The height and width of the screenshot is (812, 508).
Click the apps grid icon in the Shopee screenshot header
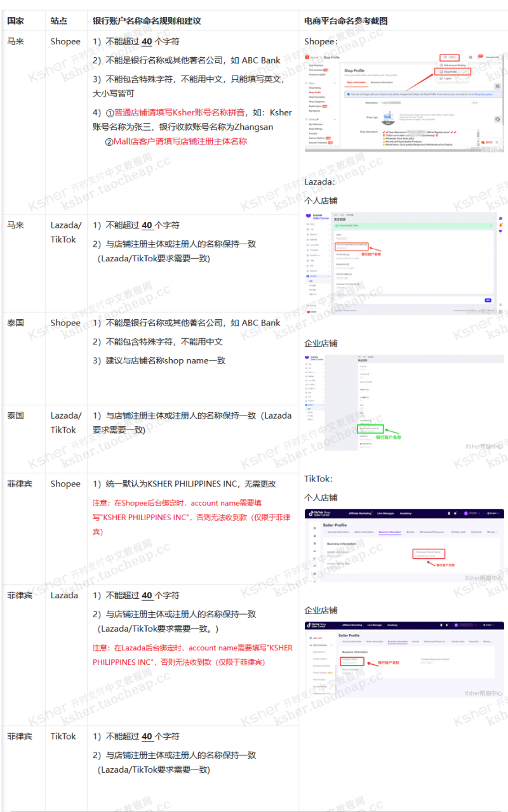point(471,57)
